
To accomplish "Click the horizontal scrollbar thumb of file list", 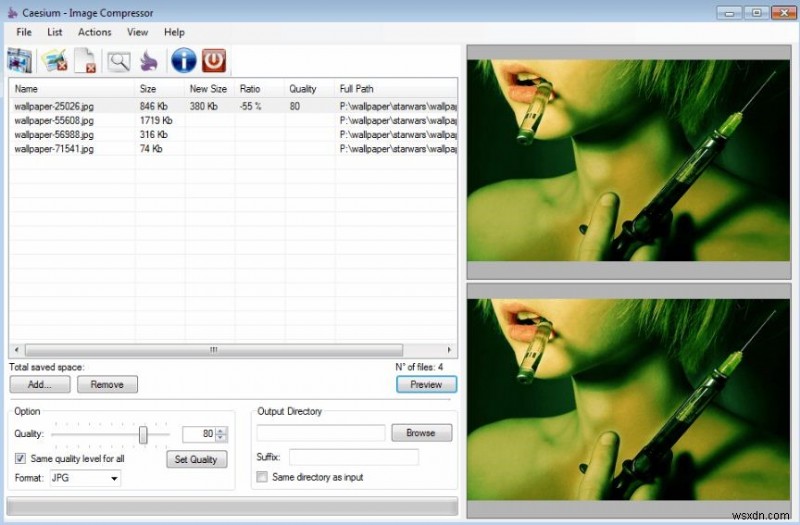I will [214, 350].
